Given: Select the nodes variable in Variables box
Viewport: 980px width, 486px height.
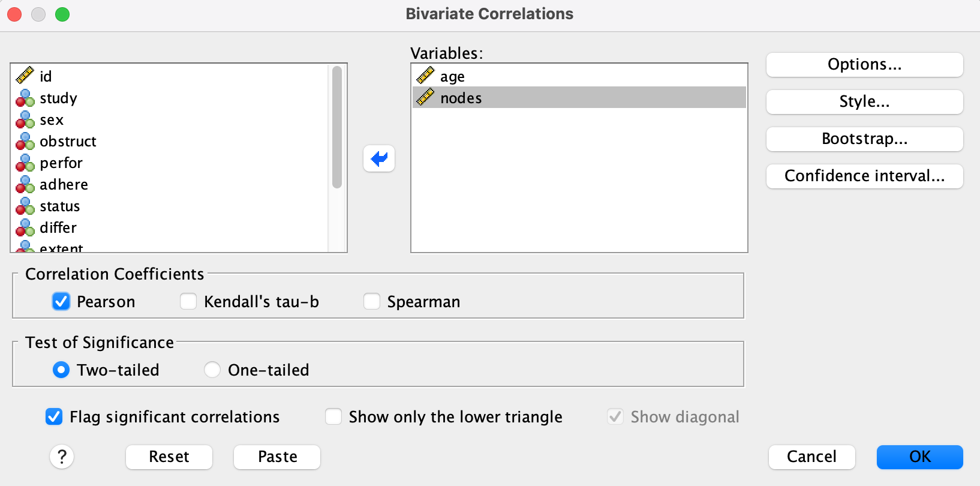Looking at the screenshot, I should (x=461, y=98).
